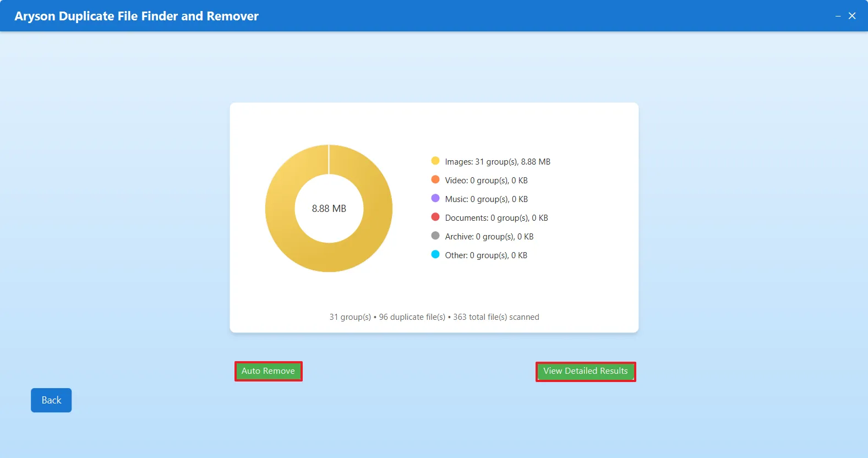Select the purple Music legend dot
Image resolution: width=868 pixels, height=458 pixels.
(x=435, y=198)
